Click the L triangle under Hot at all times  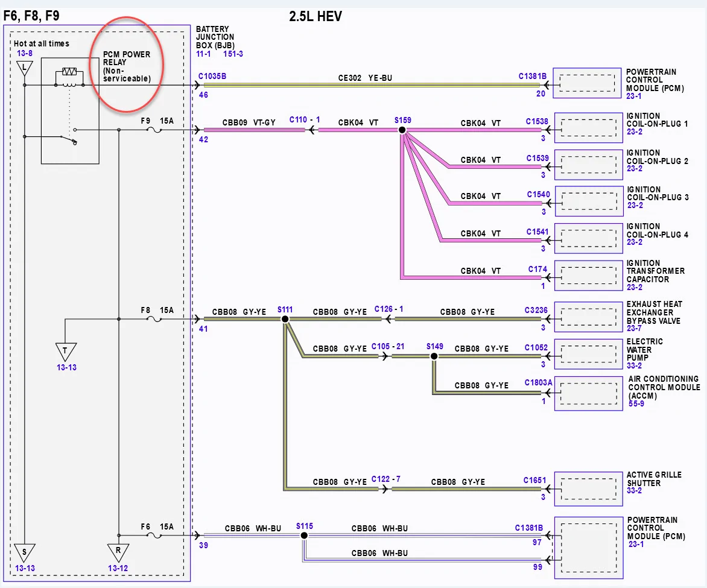[x=24, y=68]
